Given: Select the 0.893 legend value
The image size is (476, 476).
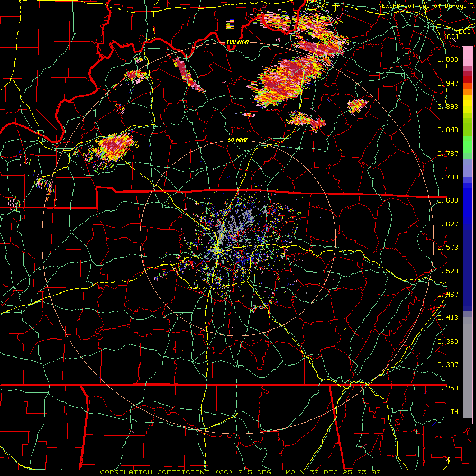Looking at the screenshot, I should (x=448, y=106).
